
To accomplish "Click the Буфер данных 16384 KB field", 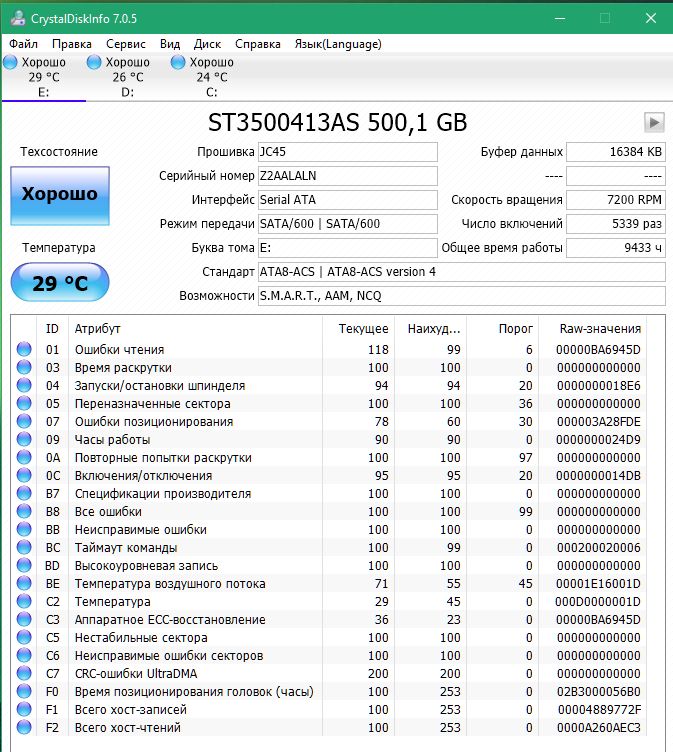I will click(616, 152).
